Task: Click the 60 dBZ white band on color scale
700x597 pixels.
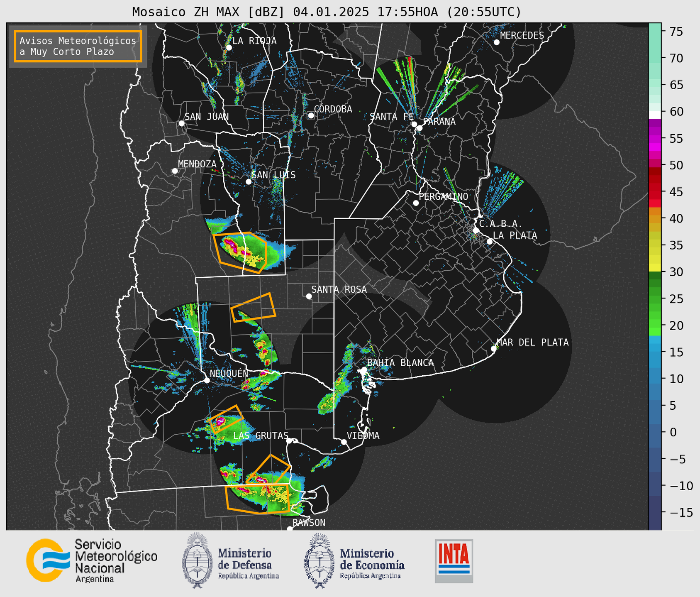Action: 654,115
